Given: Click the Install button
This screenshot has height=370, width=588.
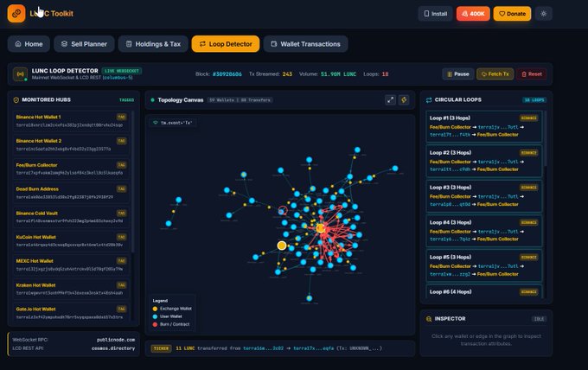Looking at the screenshot, I should click(x=435, y=14).
